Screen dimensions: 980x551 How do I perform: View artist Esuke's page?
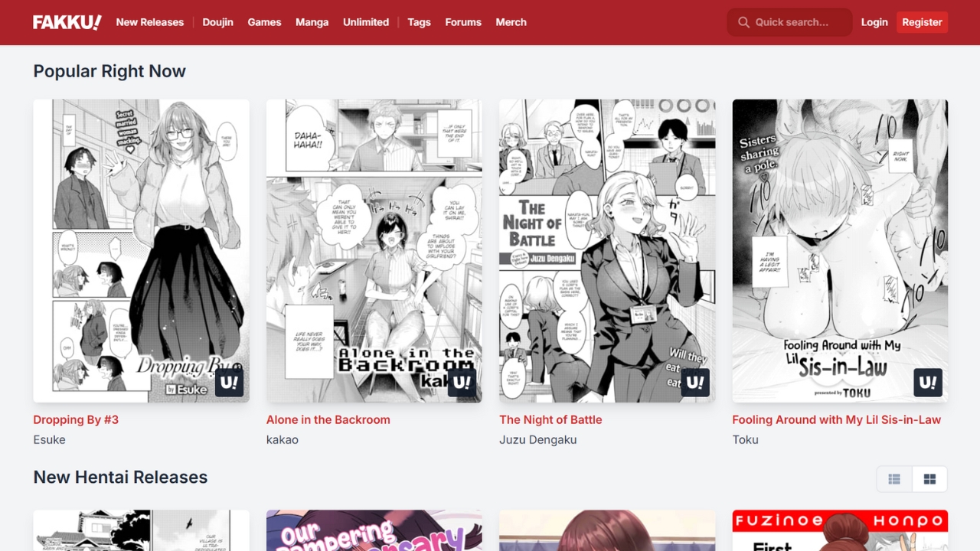49,439
